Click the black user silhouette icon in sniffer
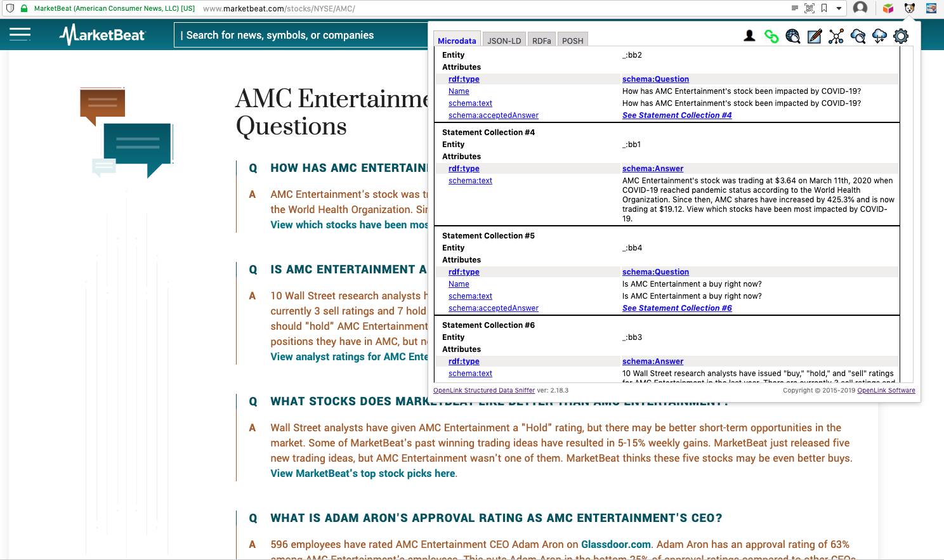Viewport: 944px width, 560px height. point(749,36)
